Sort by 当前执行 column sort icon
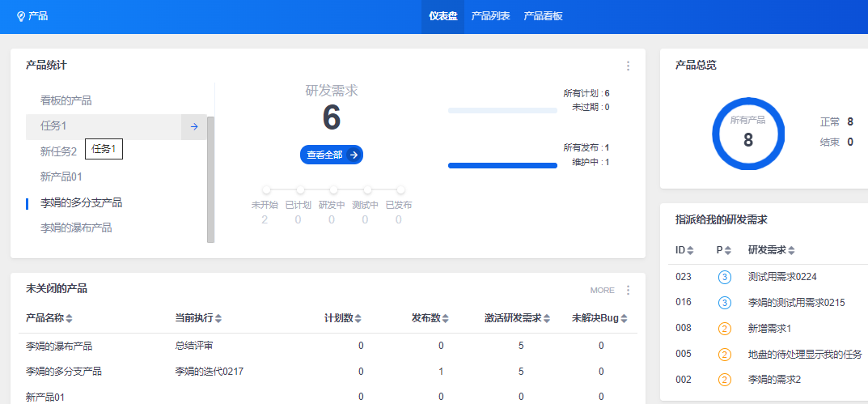868x404 pixels. pos(218,318)
